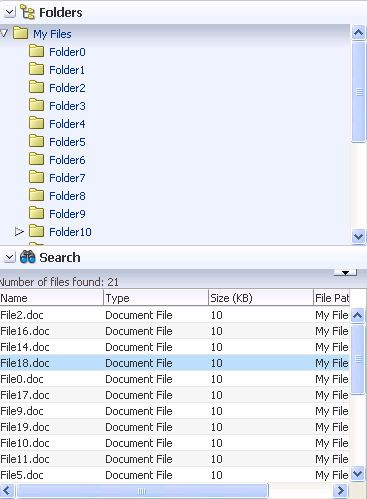367x499 pixels.
Task: Click the horizontal scrollbar thumb
Action: click(142, 491)
